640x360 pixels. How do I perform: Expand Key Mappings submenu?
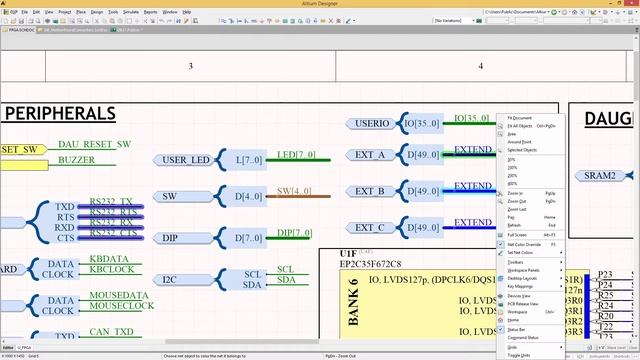click(531, 287)
